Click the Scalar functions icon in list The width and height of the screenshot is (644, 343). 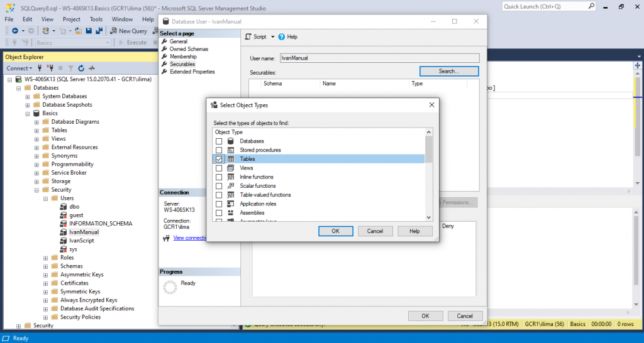tap(231, 186)
